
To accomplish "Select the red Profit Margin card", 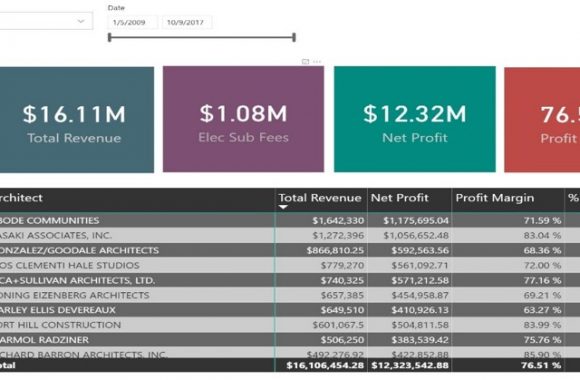I will coord(542,120).
